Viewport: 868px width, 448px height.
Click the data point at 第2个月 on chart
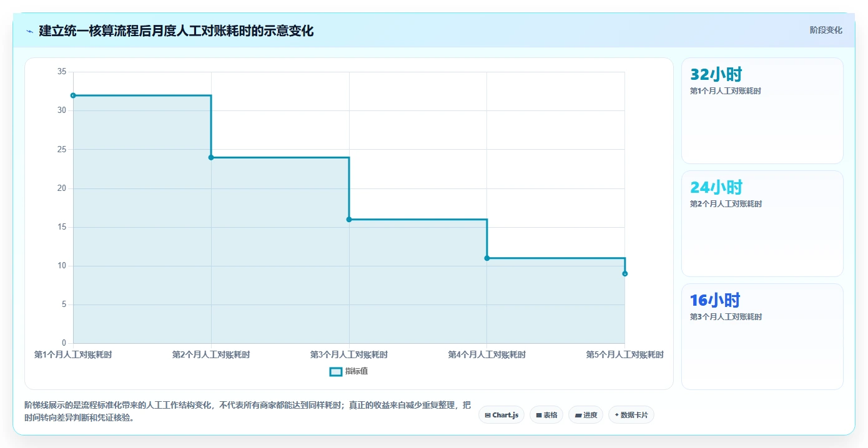(x=211, y=157)
